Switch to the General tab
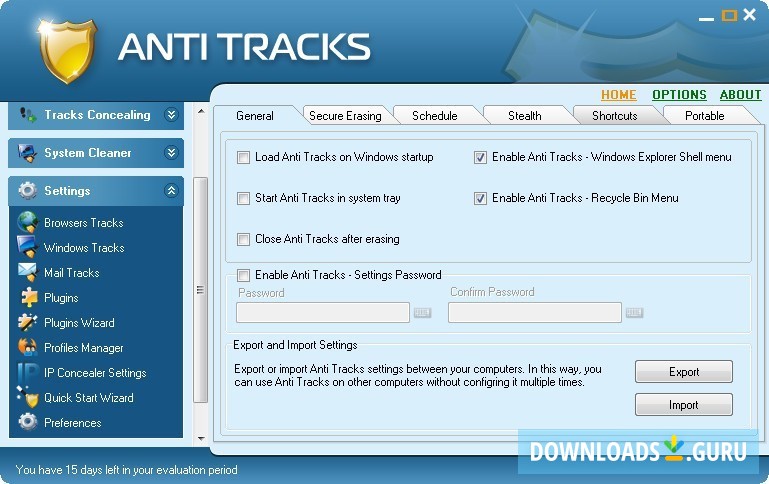Screen dimensions: 769x484 (255, 116)
